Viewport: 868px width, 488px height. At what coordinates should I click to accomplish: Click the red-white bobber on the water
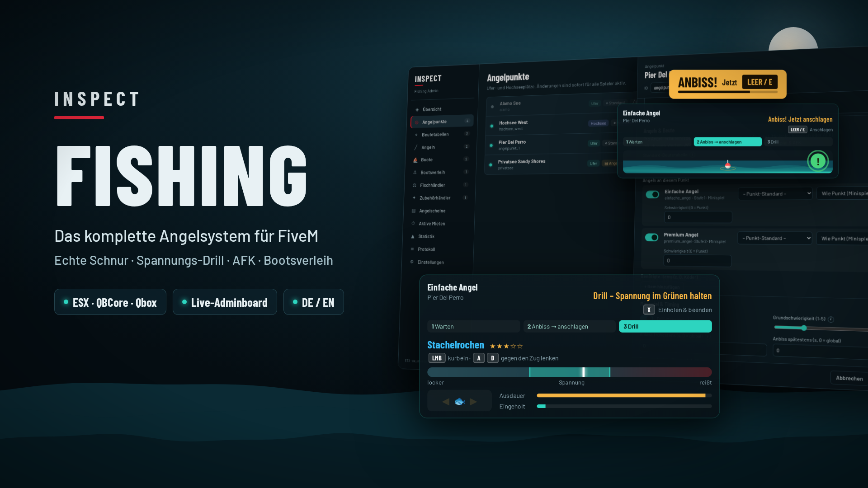coord(728,165)
